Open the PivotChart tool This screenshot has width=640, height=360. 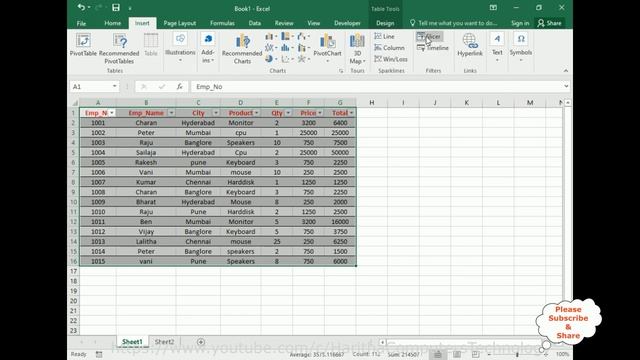327,48
